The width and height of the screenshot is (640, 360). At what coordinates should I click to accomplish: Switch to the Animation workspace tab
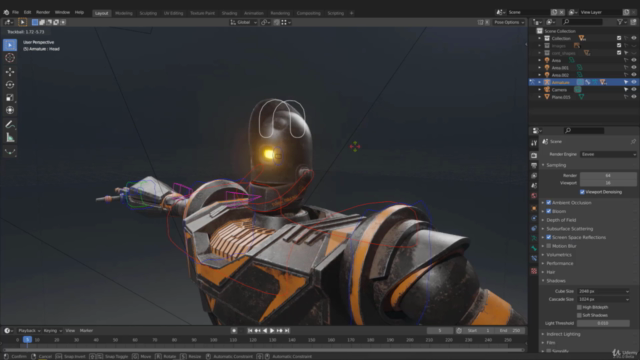click(x=254, y=13)
